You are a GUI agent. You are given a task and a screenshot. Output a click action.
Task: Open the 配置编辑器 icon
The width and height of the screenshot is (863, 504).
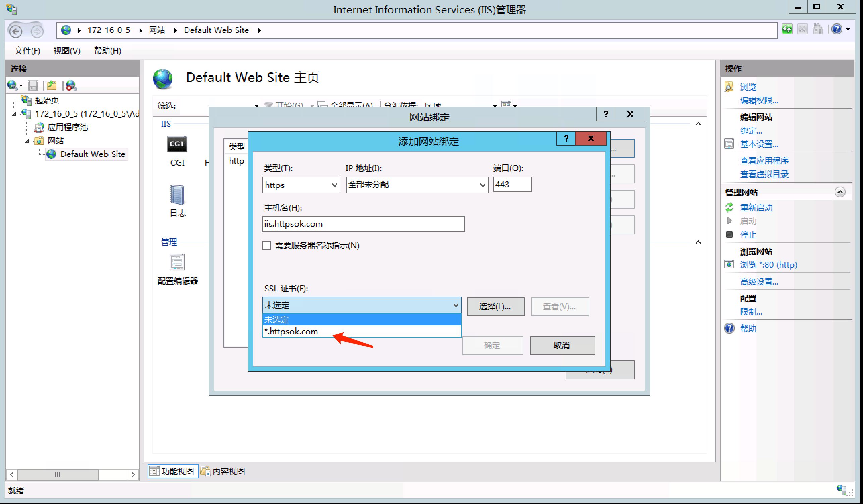[177, 262]
